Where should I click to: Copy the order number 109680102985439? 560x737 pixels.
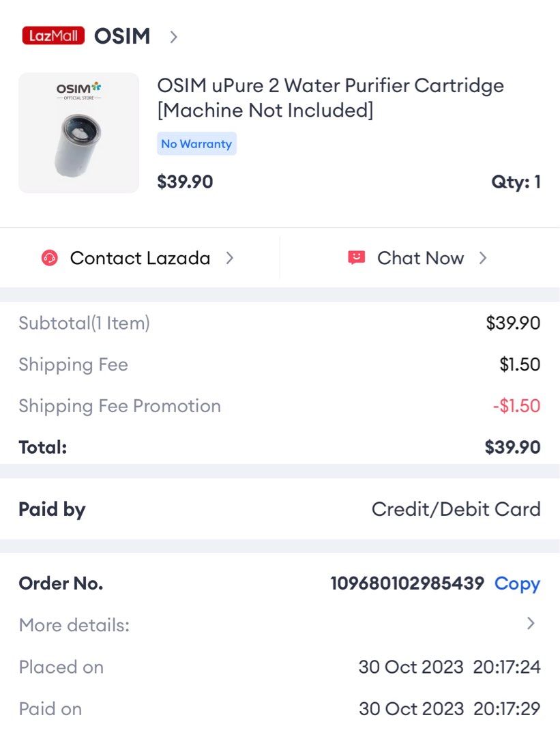(407, 583)
